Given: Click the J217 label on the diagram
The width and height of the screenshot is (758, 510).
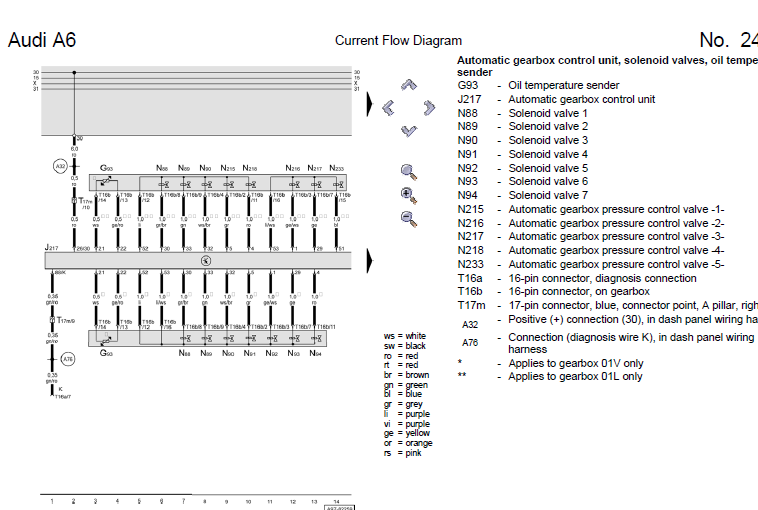Looking at the screenshot, I should pyautogui.click(x=52, y=248).
